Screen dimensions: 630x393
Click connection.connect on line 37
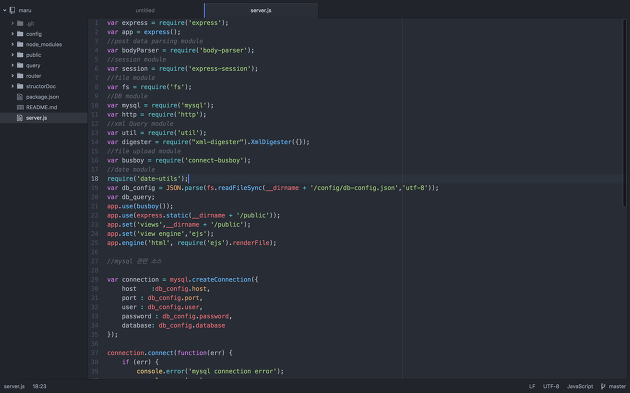[140, 353]
